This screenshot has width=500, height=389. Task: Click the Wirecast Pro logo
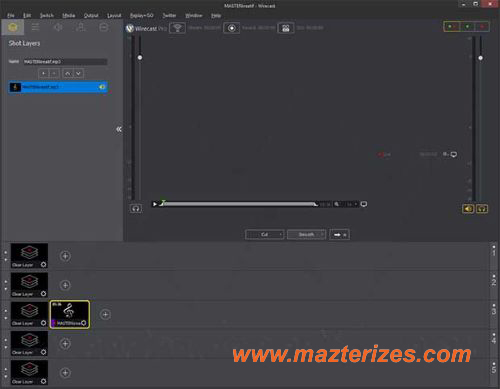click(146, 28)
